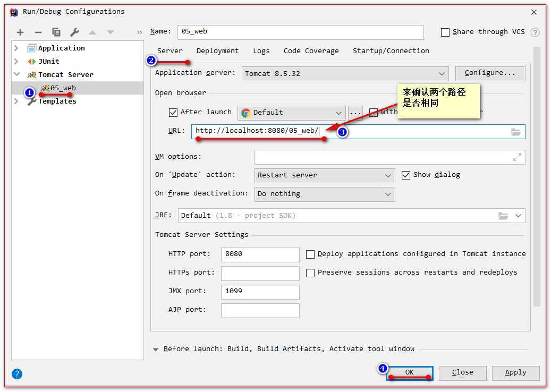This screenshot has height=392, width=551.
Task: Uncheck the After launch checkbox
Action: [173, 113]
